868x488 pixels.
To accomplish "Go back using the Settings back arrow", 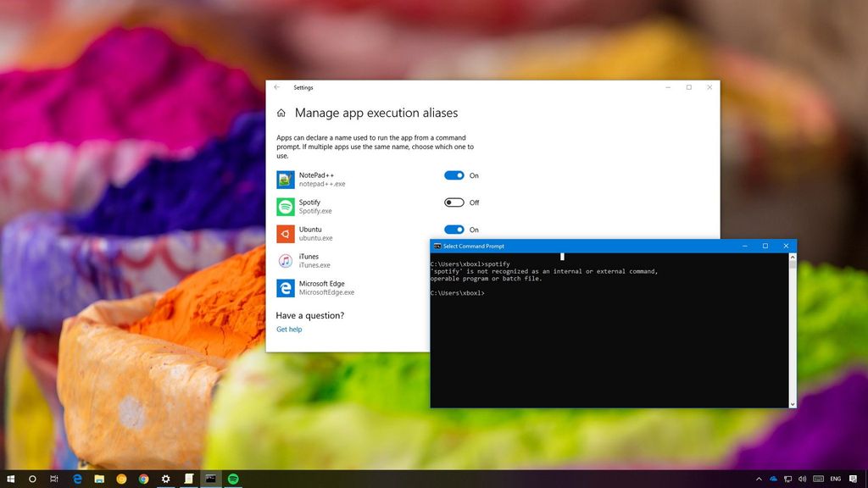I will (275, 87).
